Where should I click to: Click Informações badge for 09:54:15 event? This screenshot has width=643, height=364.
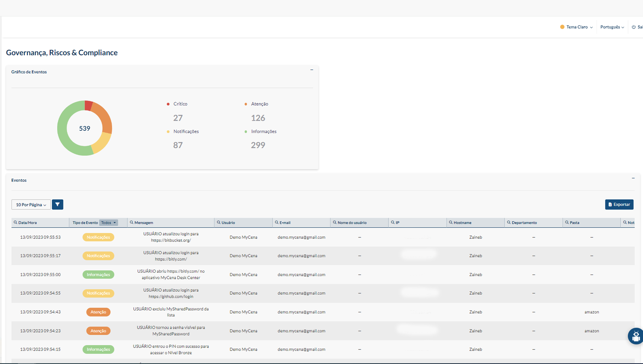[x=98, y=349]
